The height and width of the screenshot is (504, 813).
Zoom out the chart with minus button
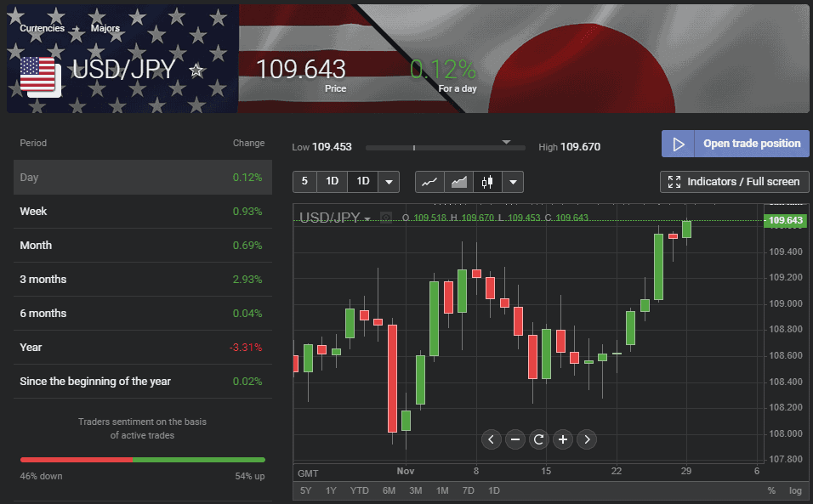point(515,439)
